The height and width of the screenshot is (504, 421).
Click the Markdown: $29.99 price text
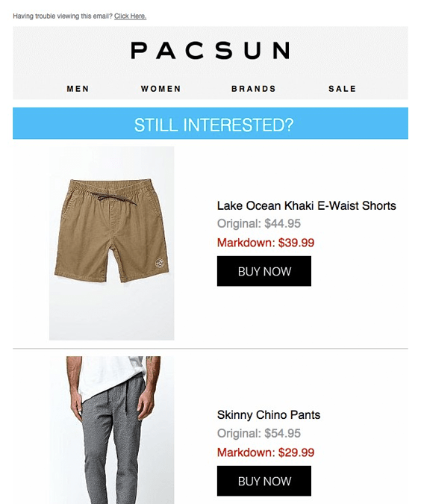pos(266,452)
